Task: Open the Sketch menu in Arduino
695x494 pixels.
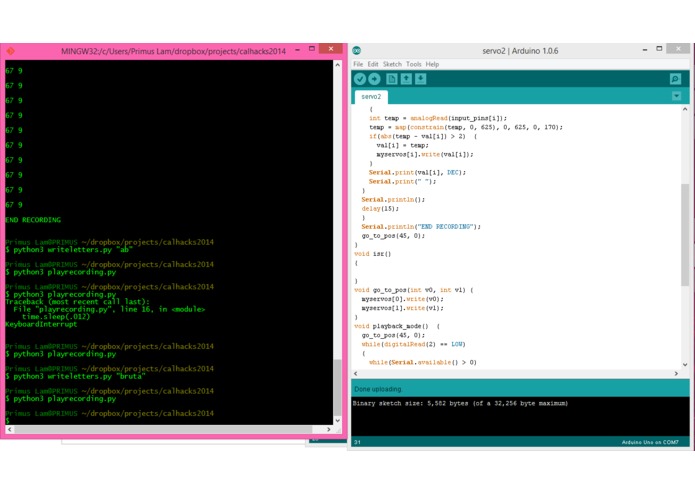Action: [392, 64]
